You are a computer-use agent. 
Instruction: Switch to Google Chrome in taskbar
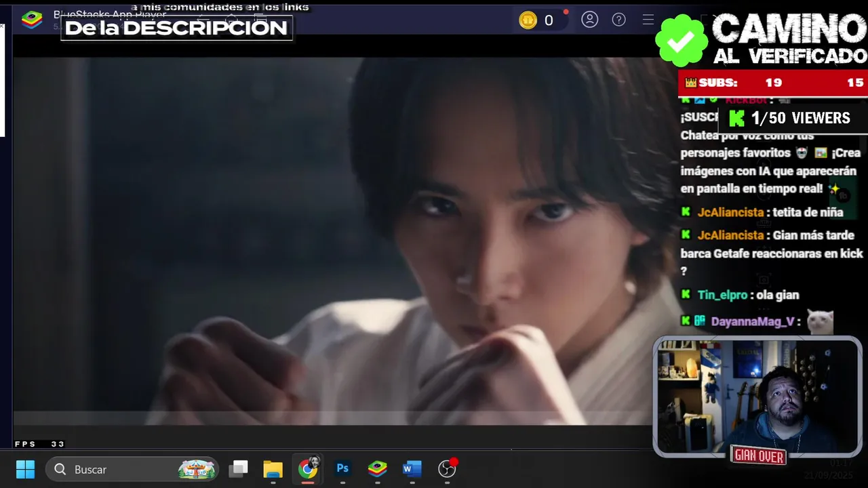308,469
